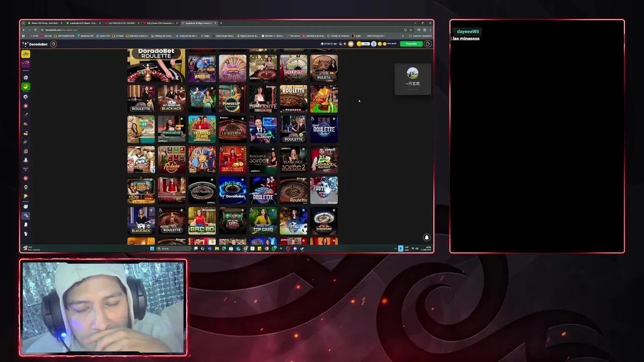Image resolution: width=644 pixels, height=362 pixels.
Task: Open the Blackjack Soirée 2 game
Action: 293,160
